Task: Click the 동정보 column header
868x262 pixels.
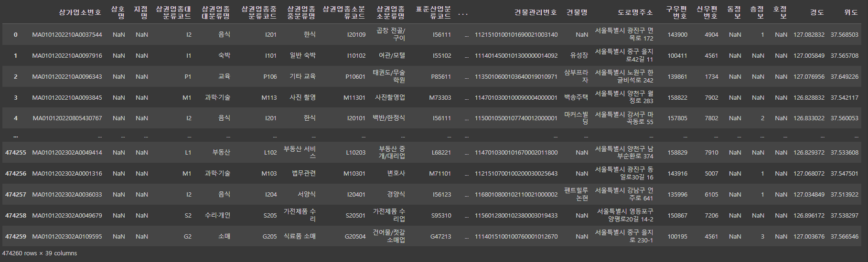Action: click(x=734, y=12)
